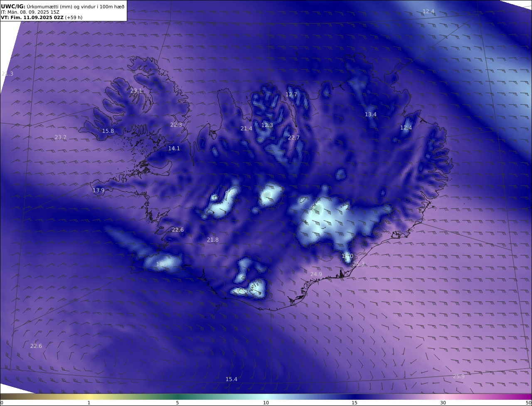Click the 15.8 value label on the map
Image resolution: width=532 pixels, height=406 pixels.
pyautogui.click(x=108, y=131)
